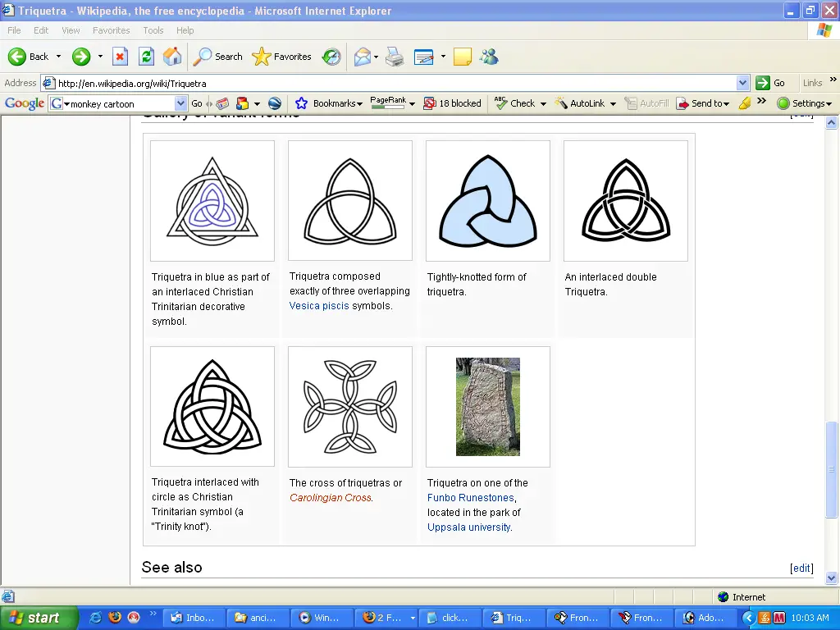Viewport: 840px width, 630px height.
Task: Refresh the Triquetra page
Action: (x=146, y=57)
